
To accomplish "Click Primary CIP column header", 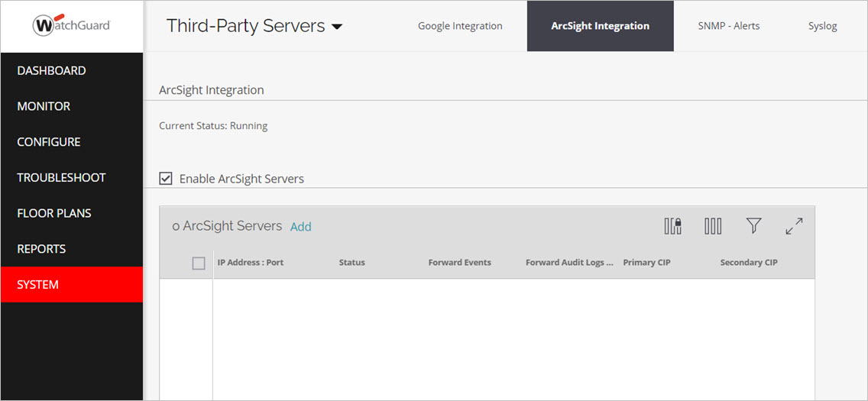I will pyautogui.click(x=646, y=263).
